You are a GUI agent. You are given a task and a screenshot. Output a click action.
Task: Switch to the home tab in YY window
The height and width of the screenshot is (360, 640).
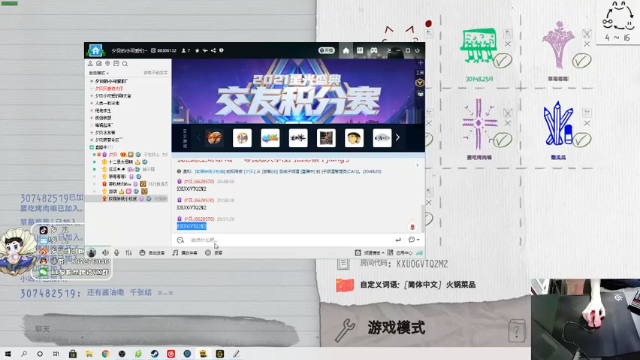click(x=346, y=51)
